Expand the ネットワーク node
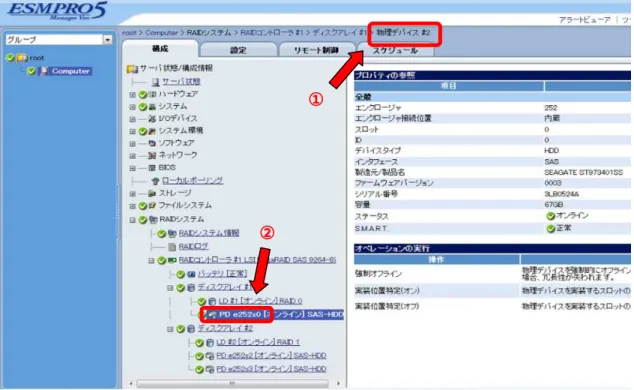634x390 pixels. 132,156
